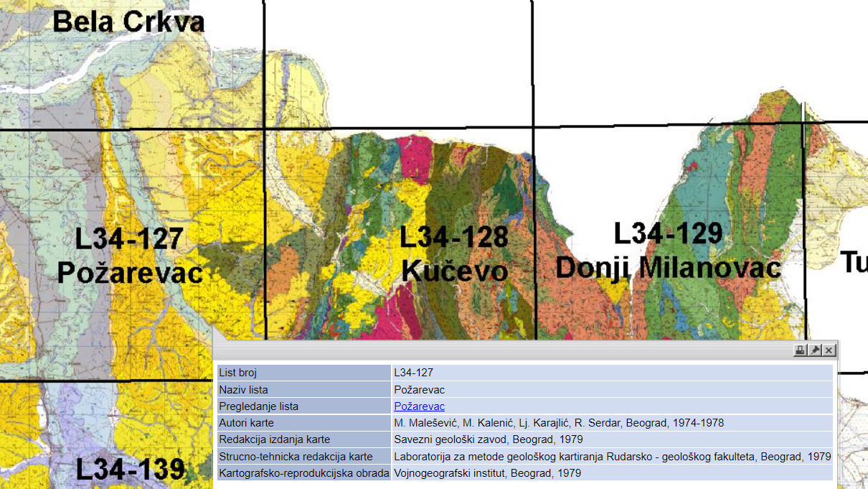Click the 'Savezni geološki zavod, Beograd, 1979' cell
868x489 pixels.
coord(613,439)
